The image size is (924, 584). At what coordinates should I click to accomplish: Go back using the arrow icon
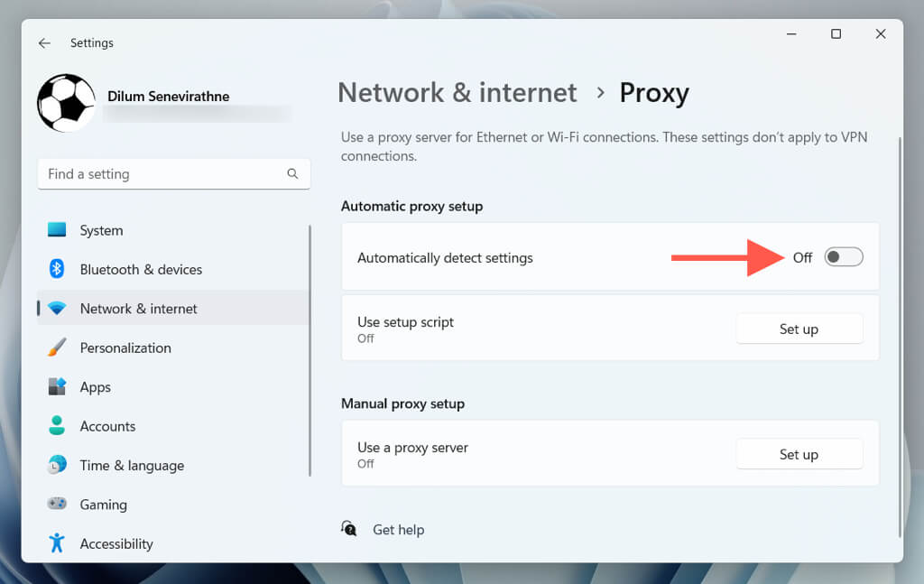(44, 42)
